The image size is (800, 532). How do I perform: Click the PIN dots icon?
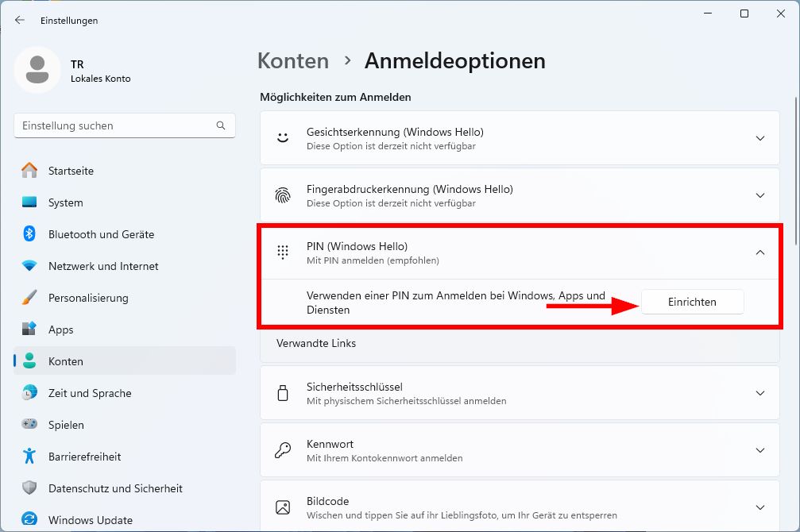[283, 251]
